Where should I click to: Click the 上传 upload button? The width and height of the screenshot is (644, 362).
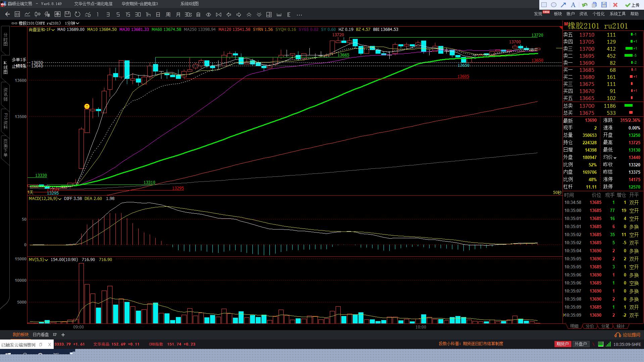[632, 5]
